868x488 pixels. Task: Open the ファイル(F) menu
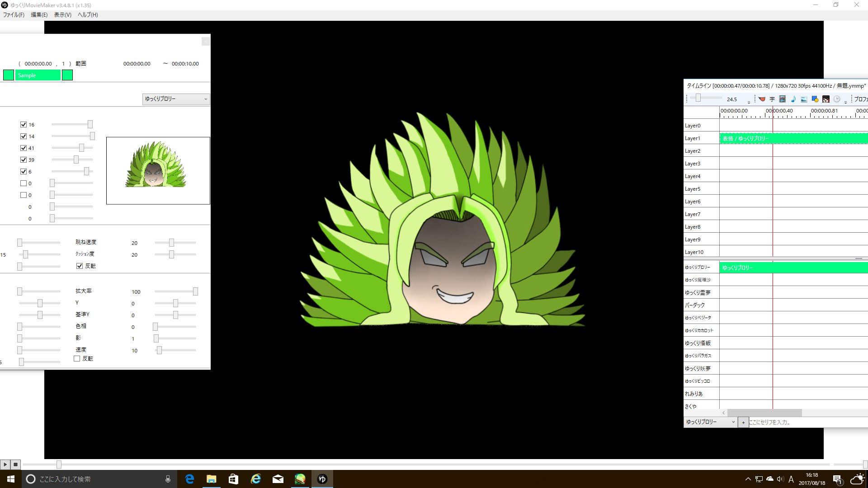[x=14, y=14]
